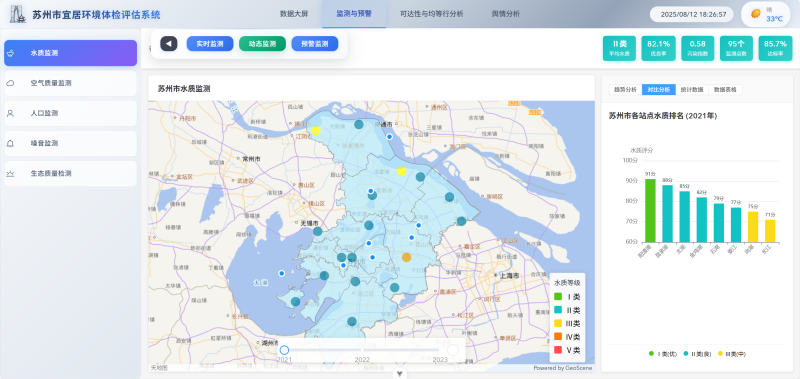Select the 监测与预警 top tab
Screen dimensions: 800x379
354,14
